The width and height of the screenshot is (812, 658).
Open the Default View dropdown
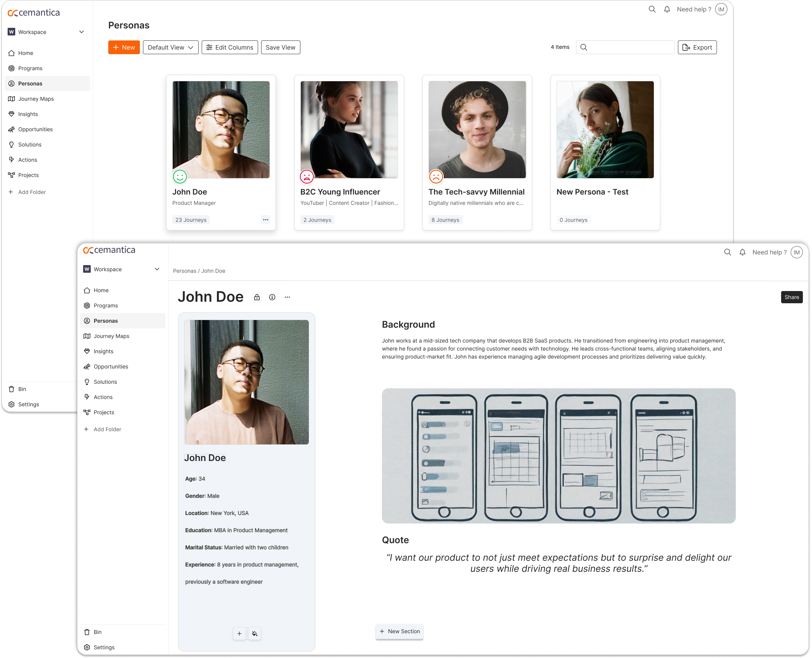click(x=170, y=47)
